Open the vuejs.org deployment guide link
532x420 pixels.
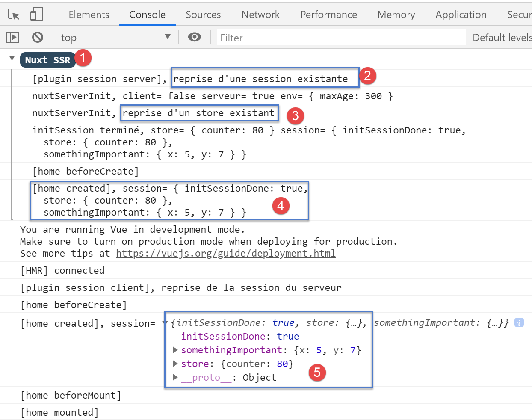click(226, 254)
